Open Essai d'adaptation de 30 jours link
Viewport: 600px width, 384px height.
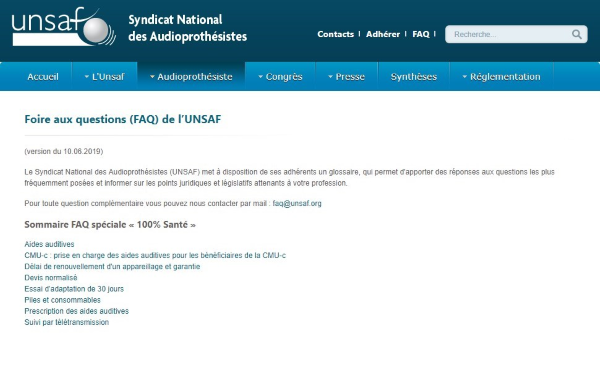tap(74, 289)
